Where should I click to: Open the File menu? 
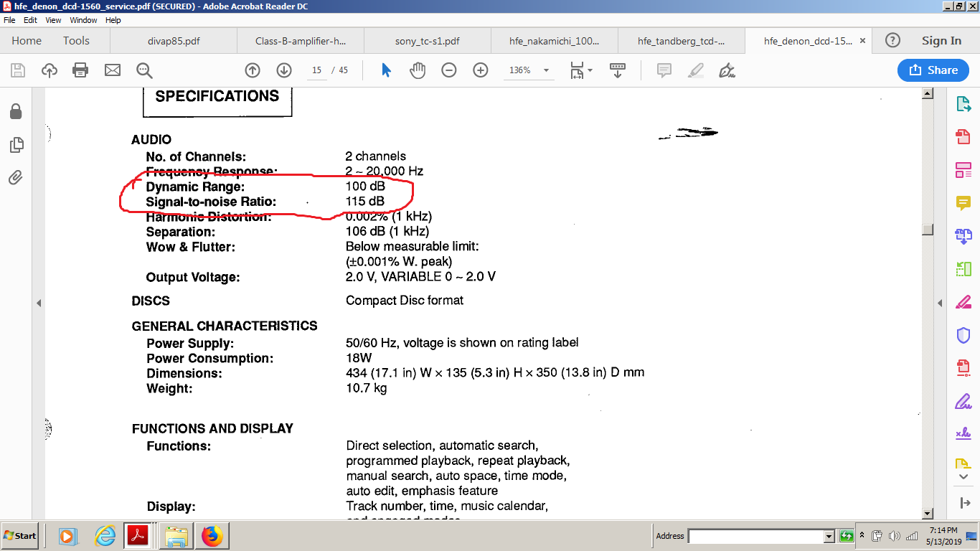9,20
